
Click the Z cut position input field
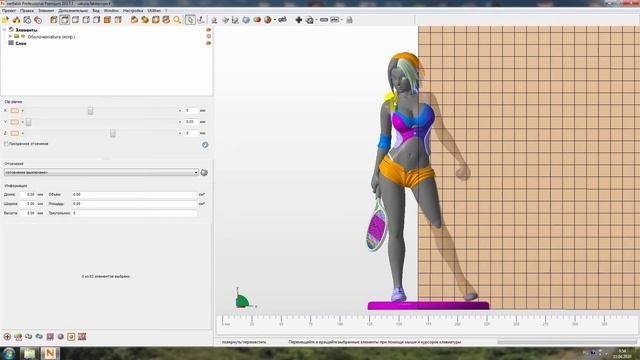tap(191, 133)
